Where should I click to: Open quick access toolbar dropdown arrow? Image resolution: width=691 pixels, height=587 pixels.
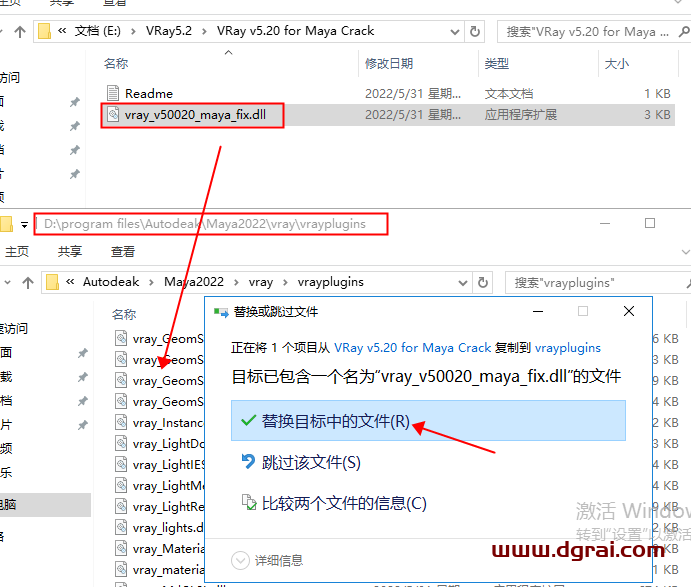24,225
